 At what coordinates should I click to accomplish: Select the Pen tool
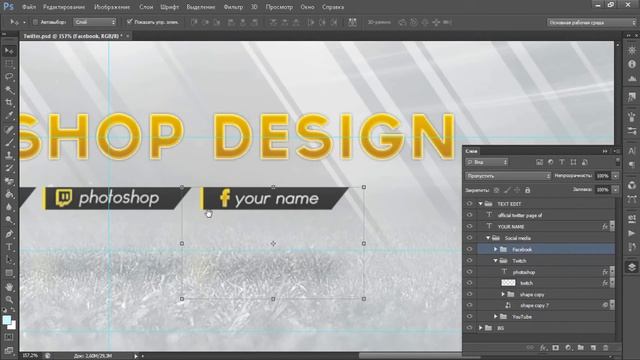(x=9, y=234)
